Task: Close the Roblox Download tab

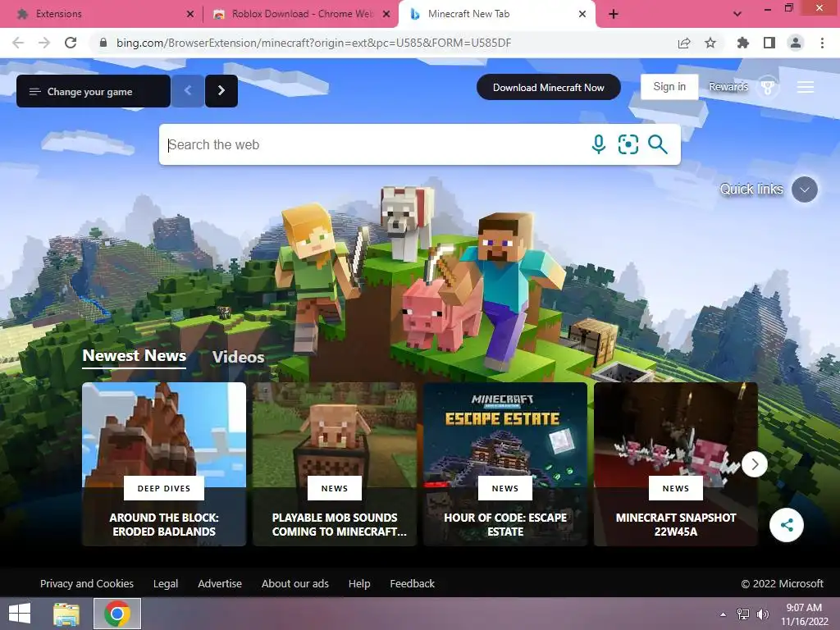Action: tap(386, 15)
